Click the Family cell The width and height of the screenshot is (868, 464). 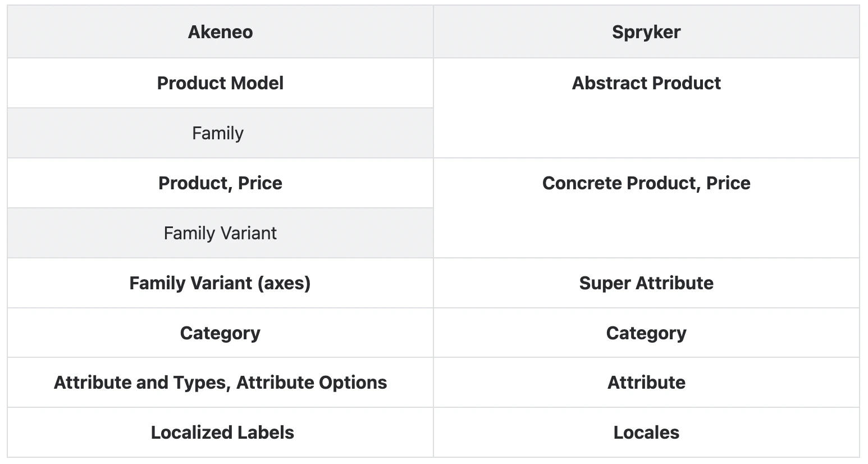(218, 133)
